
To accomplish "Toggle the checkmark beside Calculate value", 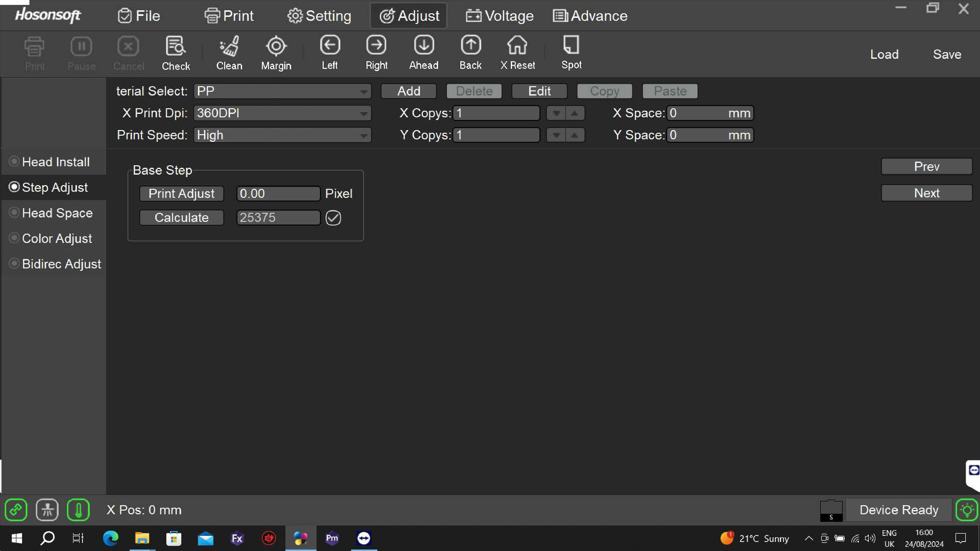I will click(333, 217).
